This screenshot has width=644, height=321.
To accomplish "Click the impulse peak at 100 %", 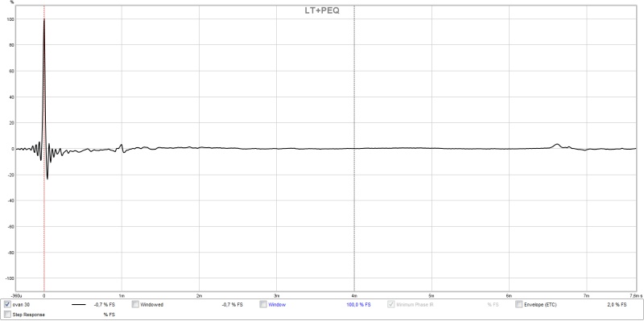I will tap(44, 19).
